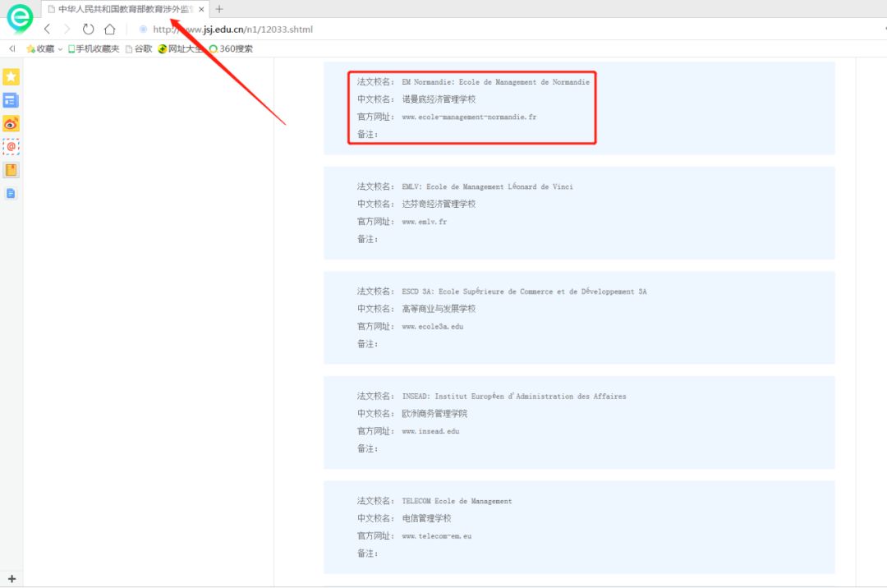Open the blue news sidebar icon
Screen dimensions: 887x588
11,100
